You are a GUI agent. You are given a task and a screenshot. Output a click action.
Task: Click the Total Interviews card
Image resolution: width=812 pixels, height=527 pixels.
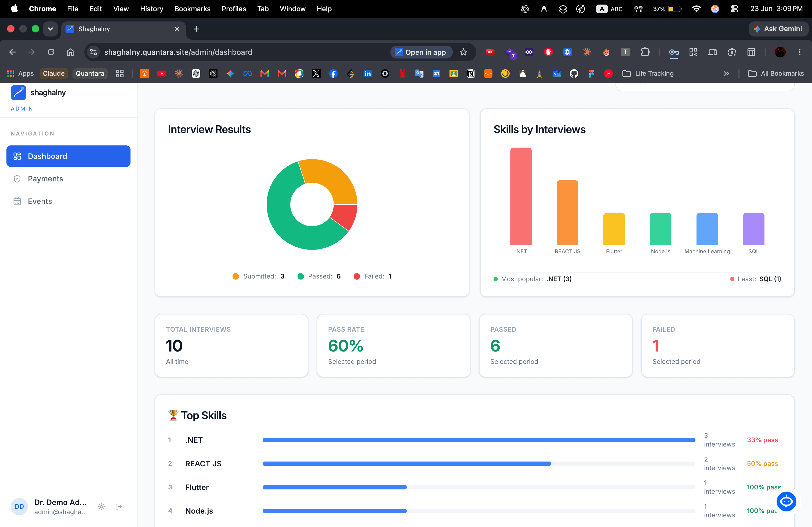231,346
